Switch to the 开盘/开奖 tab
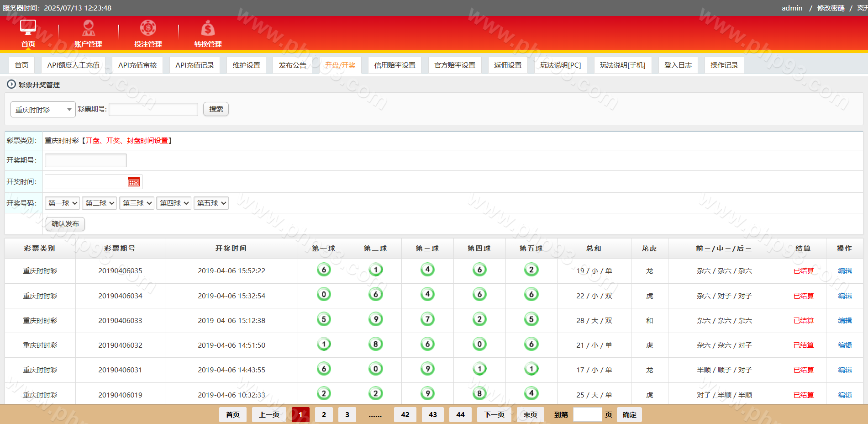The image size is (868, 424). (x=340, y=65)
